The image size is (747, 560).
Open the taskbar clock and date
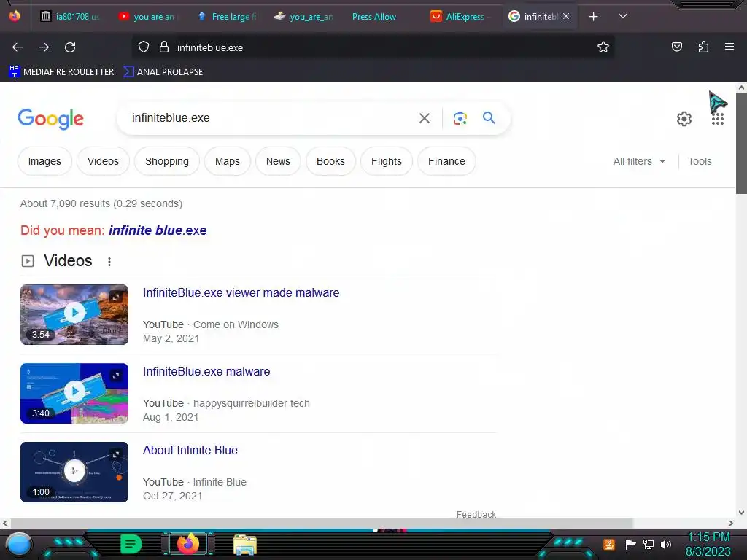[x=708, y=544]
